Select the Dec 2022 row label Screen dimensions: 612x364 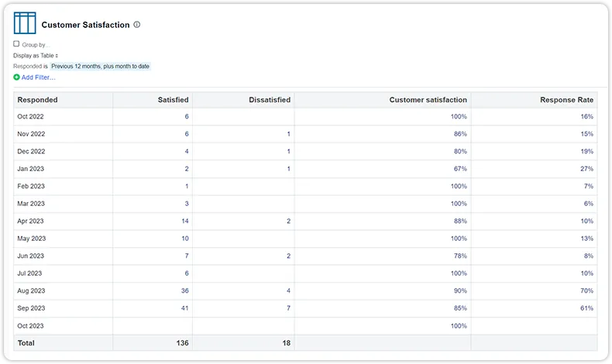click(x=31, y=151)
